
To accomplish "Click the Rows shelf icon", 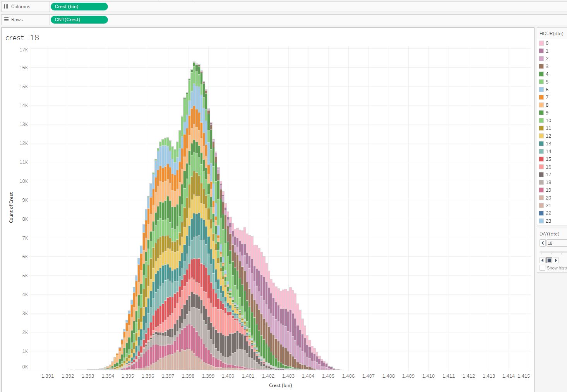I will point(6,19).
